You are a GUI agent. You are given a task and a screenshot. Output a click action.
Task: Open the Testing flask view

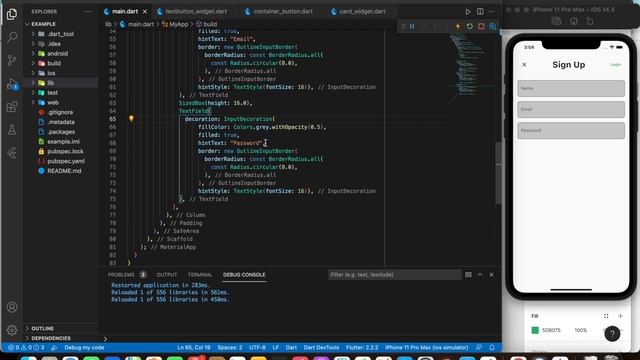pos(12,130)
